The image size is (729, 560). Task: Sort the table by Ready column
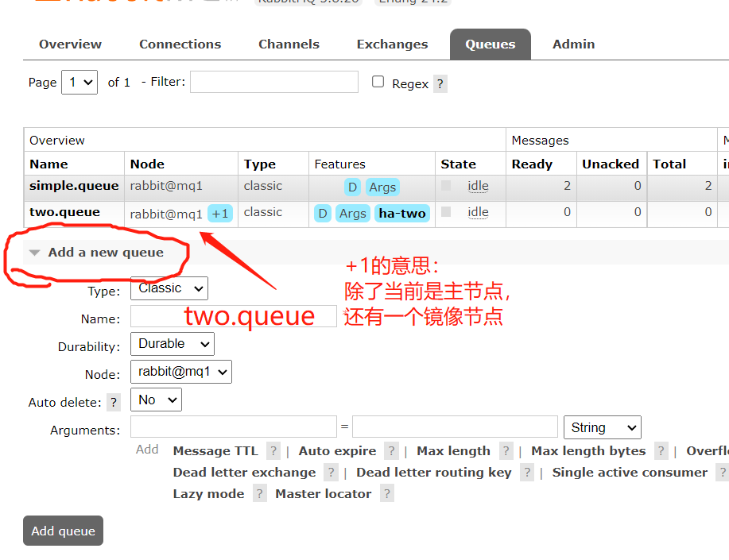coord(532,164)
